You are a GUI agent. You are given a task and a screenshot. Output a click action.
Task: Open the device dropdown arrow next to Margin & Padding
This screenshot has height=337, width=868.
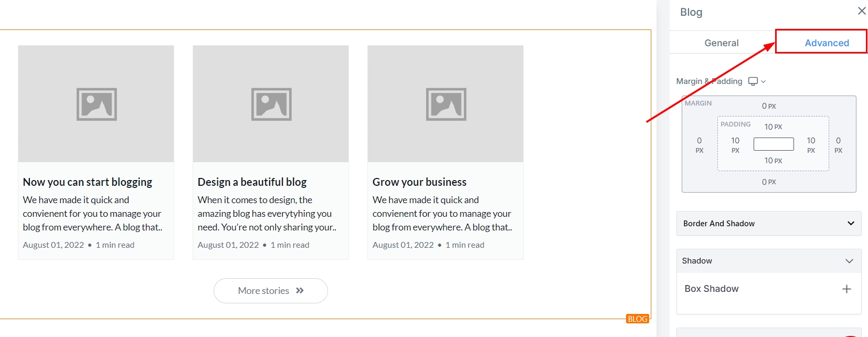point(764,82)
